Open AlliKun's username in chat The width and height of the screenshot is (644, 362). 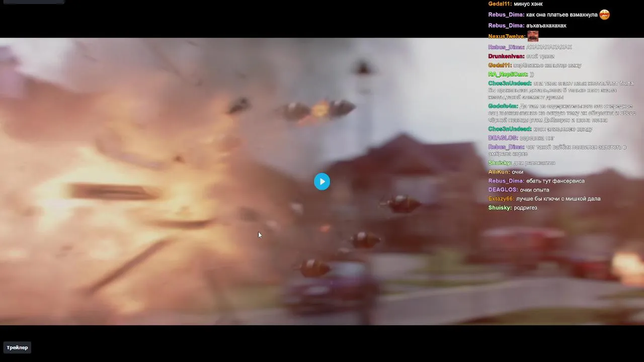pos(498,172)
